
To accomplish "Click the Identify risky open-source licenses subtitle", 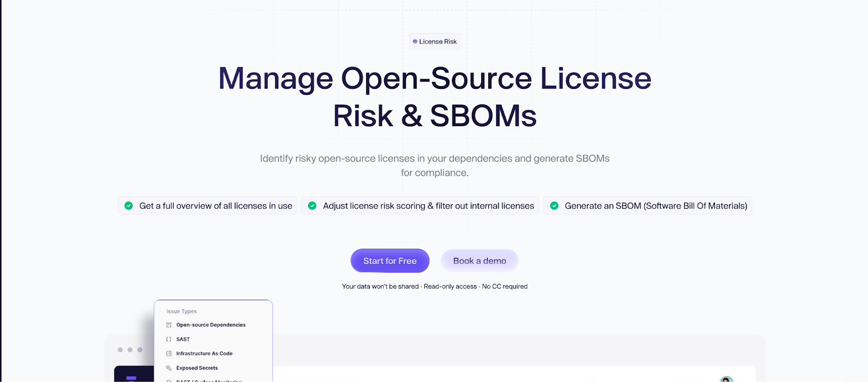I will (x=435, y=165).
